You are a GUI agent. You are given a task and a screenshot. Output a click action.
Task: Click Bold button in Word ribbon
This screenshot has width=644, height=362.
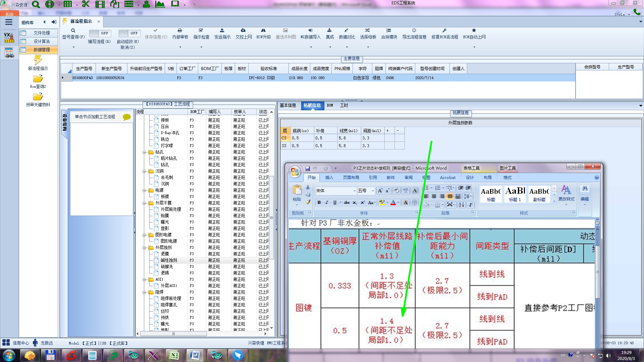click(x=319, y=202)
